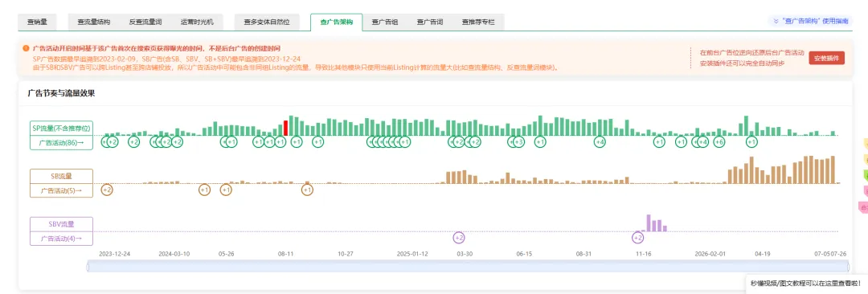Click the green +6 campaign marker
Image resolution: width=868 pixels, height=294 pixels.
[x=719, y=142]
